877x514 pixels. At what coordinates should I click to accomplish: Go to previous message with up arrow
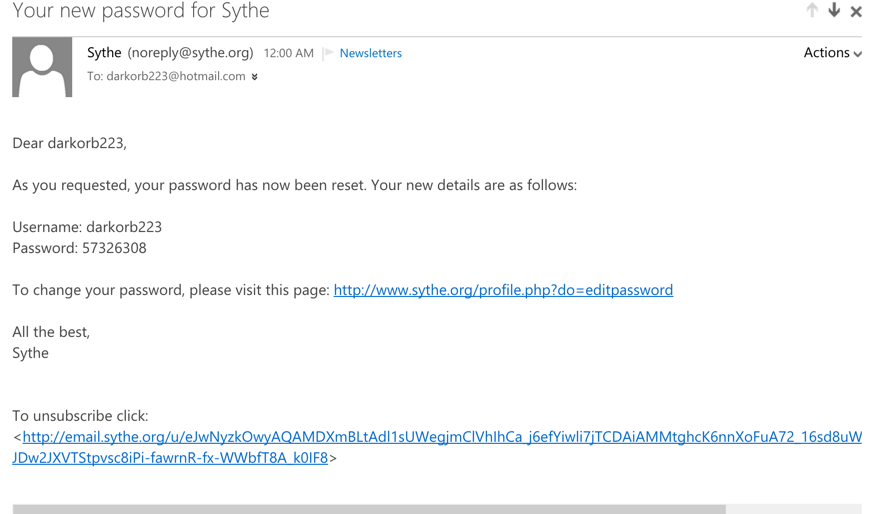click(x=812, y=10)
